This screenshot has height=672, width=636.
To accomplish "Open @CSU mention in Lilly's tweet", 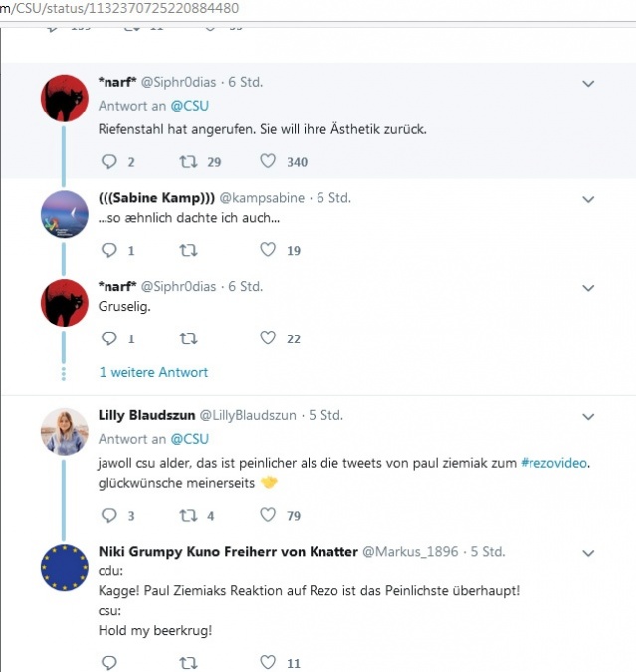I will pyautogui.click(x=189, y=439).
